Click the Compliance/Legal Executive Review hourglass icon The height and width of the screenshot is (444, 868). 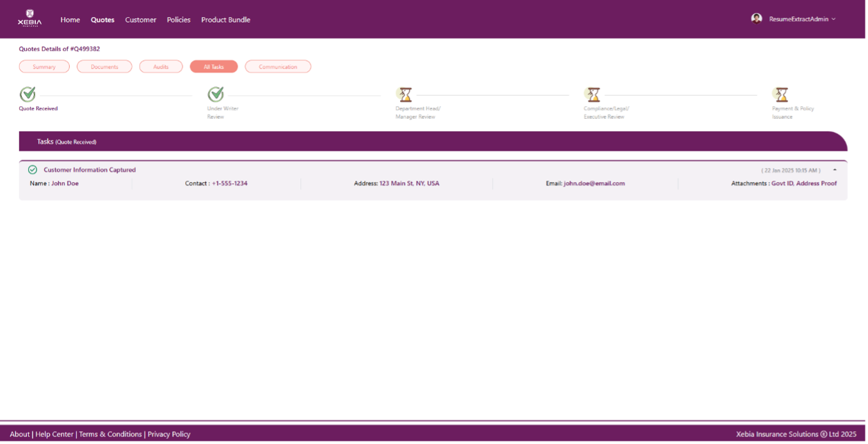pos(593,94)
